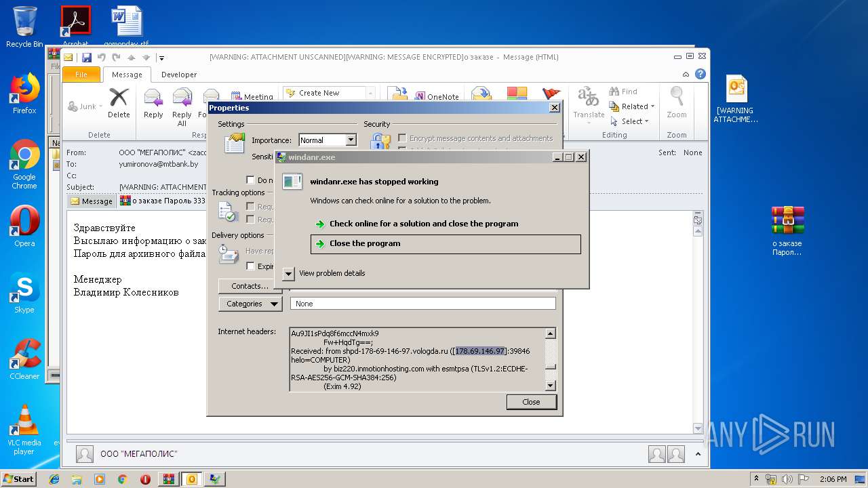The width and height of the screenshot is (868, 488).
Task: Open the Related dropdown in Editing group
Action: point(632,106)
